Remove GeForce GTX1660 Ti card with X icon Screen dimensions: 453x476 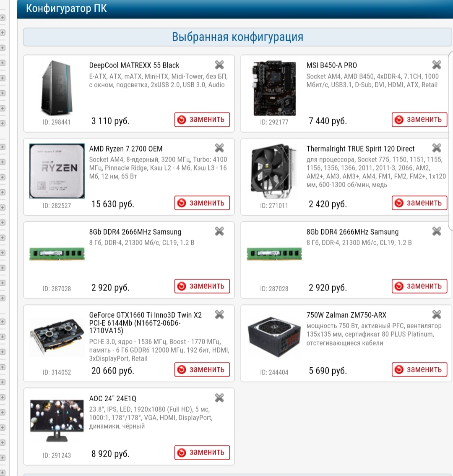(219, 314)
